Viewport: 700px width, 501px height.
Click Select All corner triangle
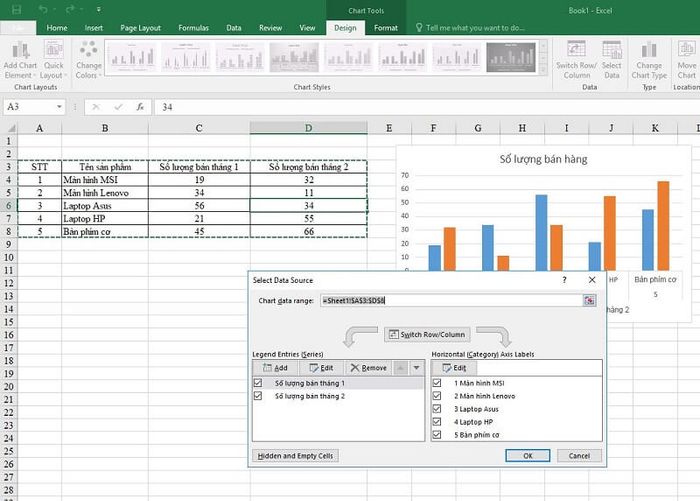(10, 128)
